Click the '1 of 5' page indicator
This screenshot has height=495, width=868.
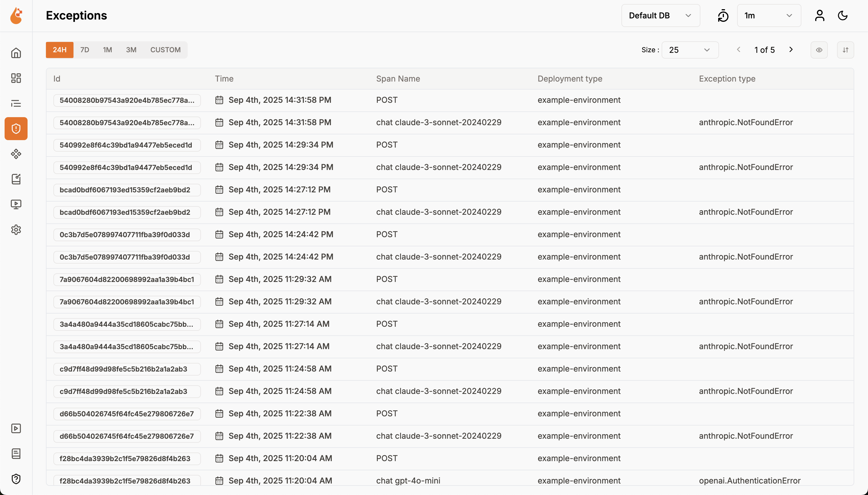[764, 50]
